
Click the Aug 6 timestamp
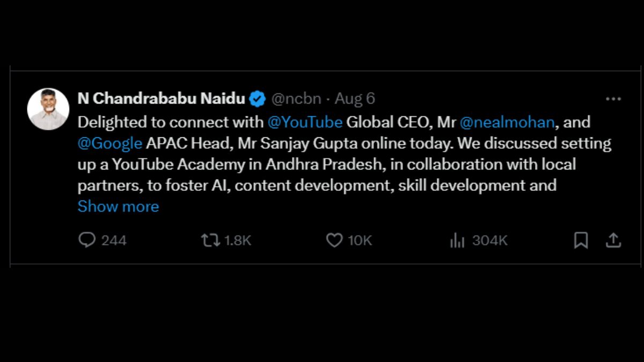(x=355, y=99)
